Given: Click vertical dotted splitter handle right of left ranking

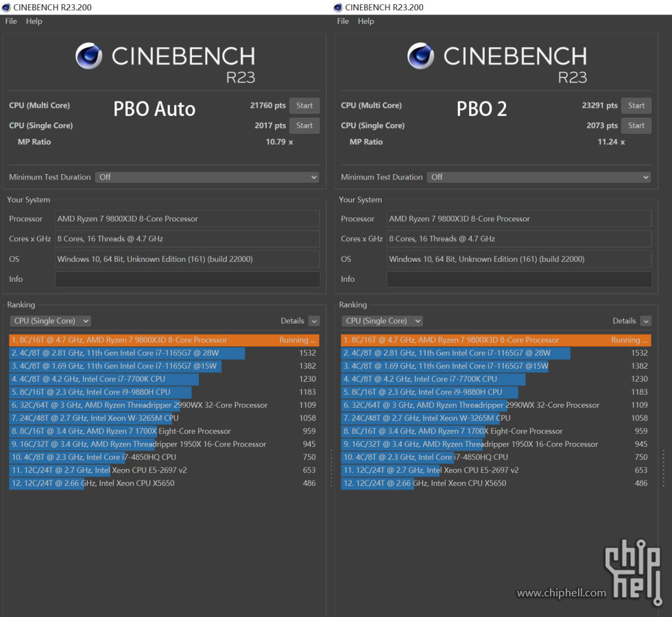Looking at the screenshot, I should (331, 468).
